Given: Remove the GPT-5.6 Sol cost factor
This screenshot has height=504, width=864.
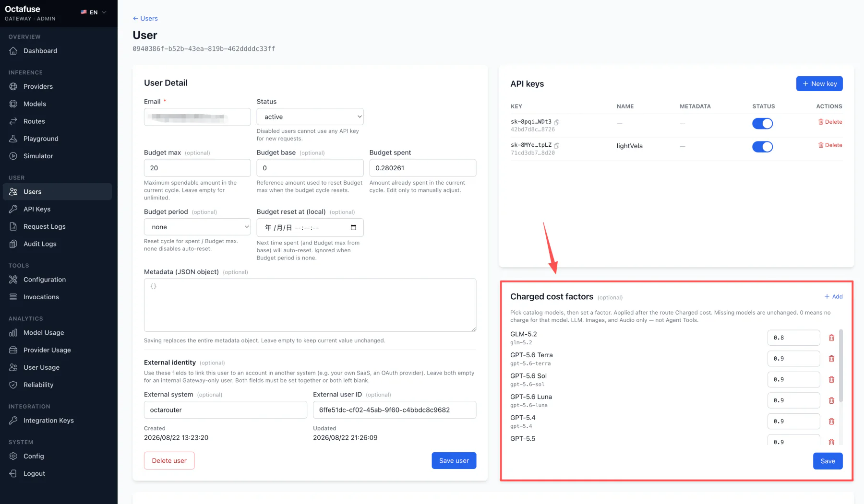Looking at the screenshot, I should [x=831, y=379].
